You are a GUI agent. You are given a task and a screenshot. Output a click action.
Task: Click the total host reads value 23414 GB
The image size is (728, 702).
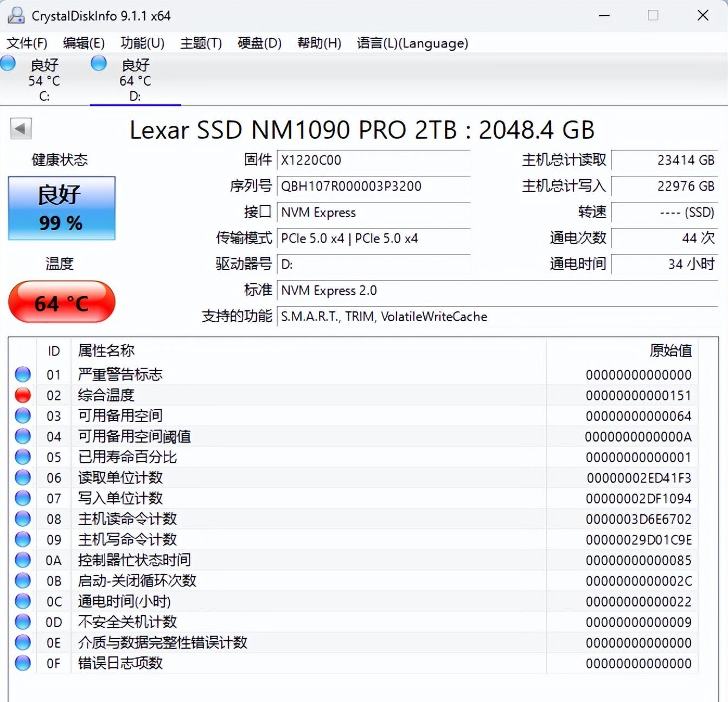point(665,161)
